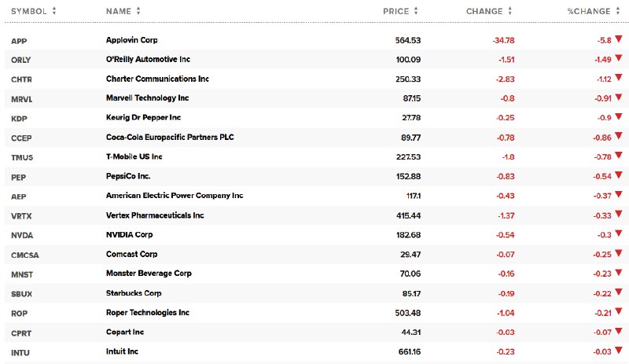Select the Vertex Pharmaceuticals Inc name

click(155, 215)
